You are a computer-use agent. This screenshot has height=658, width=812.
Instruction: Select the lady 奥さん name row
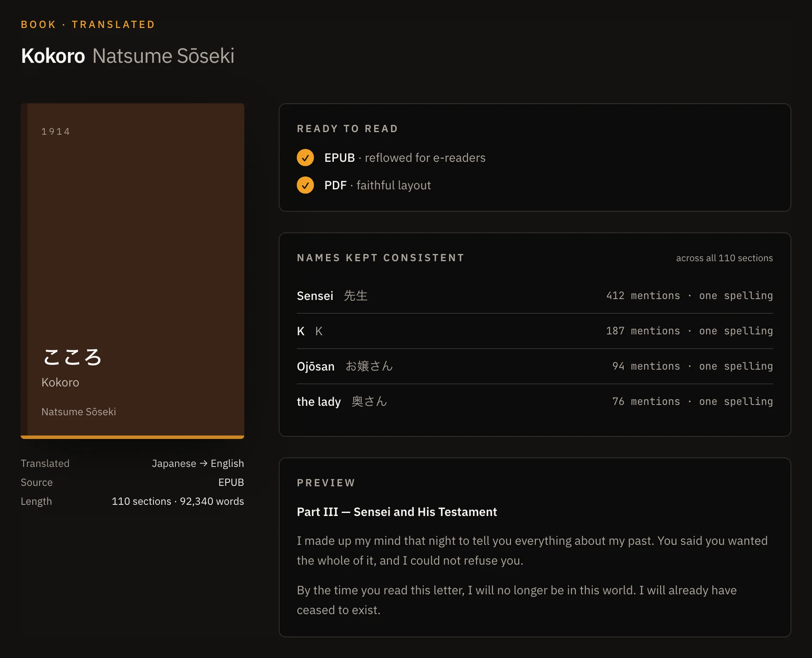coord(535,402)
